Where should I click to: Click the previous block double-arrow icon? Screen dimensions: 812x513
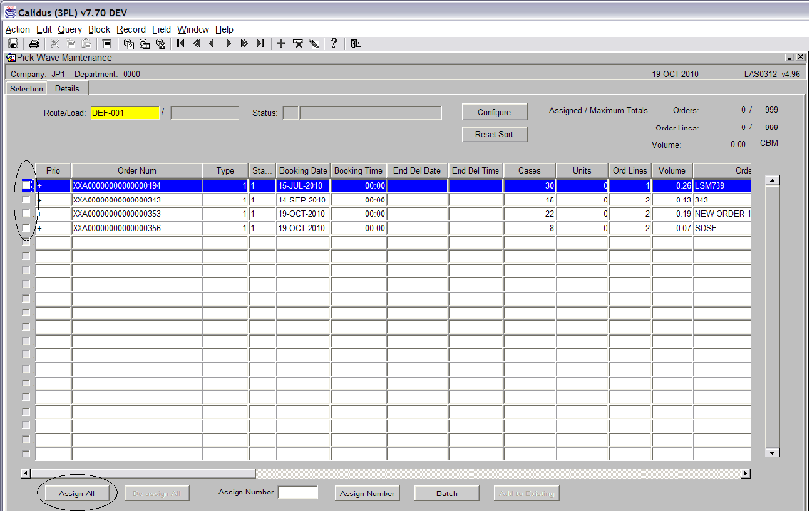197,43
